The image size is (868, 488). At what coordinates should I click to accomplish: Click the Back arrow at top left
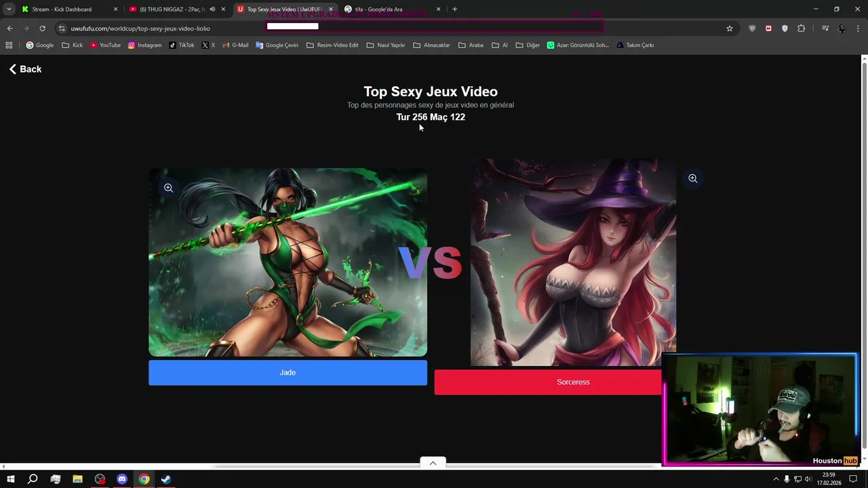click(25, 69)
